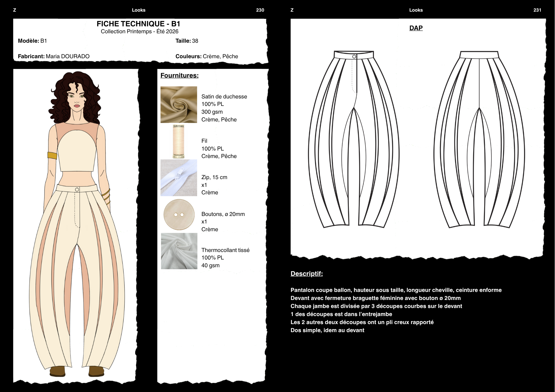Click the Gütermann thread spool image
Viewport: 555px width, 392px height.
pyautogui.click(x=178, y=141)
